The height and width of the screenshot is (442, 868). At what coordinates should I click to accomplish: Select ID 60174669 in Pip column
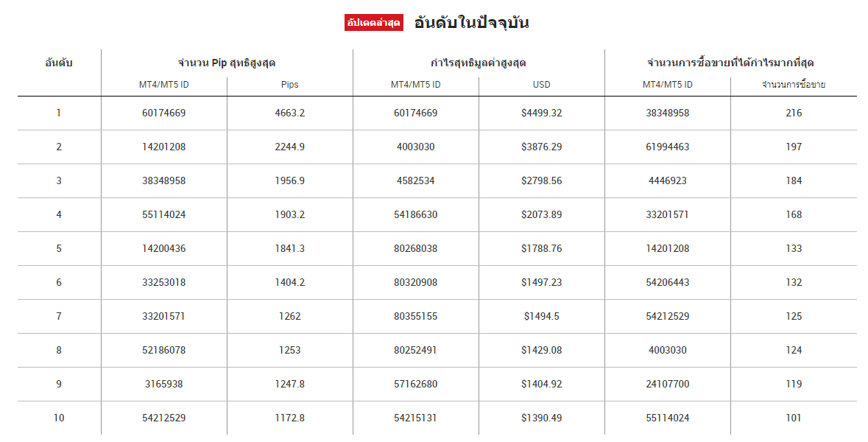click(x=164, y=113)
